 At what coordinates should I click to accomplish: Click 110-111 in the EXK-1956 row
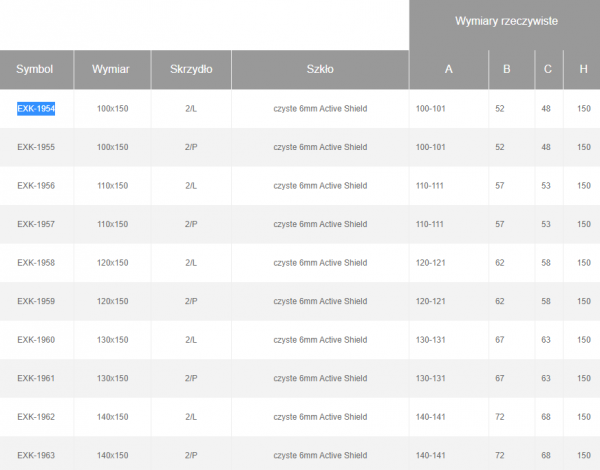click(x=430, y=186)
